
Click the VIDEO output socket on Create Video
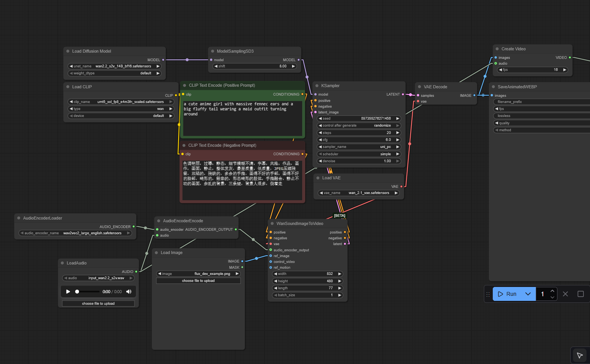click(x=570, y=58)
